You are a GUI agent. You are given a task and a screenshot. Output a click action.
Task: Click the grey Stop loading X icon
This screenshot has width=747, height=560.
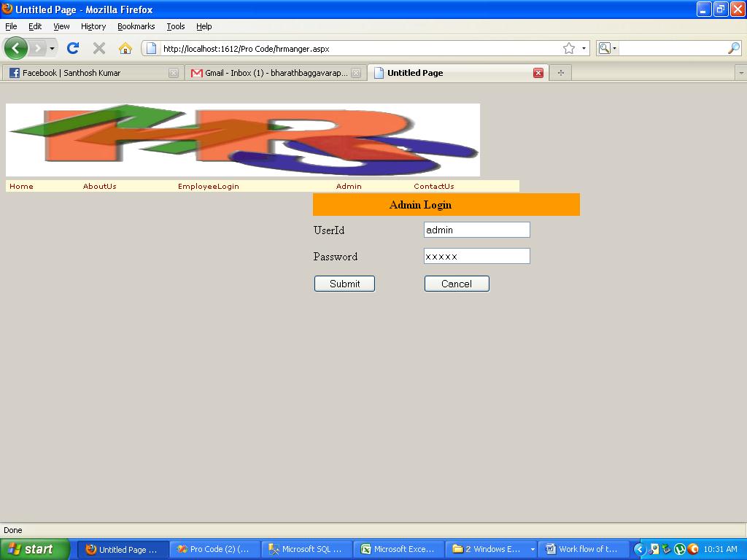coord(99,48)
